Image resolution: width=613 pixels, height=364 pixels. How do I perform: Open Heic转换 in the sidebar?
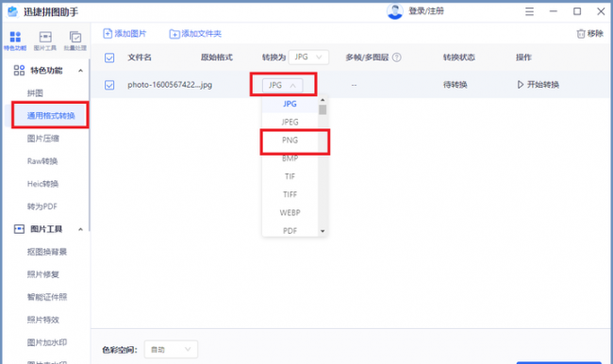click(42, 184)
